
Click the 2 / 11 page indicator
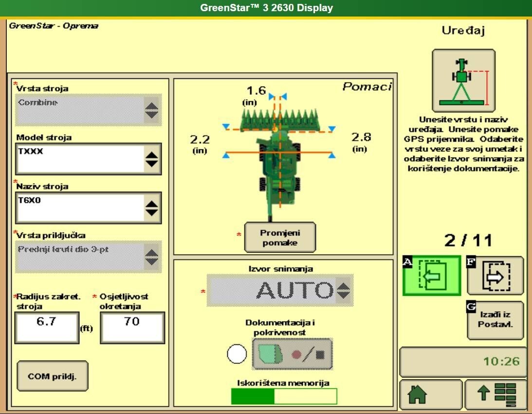coord(468,240)
